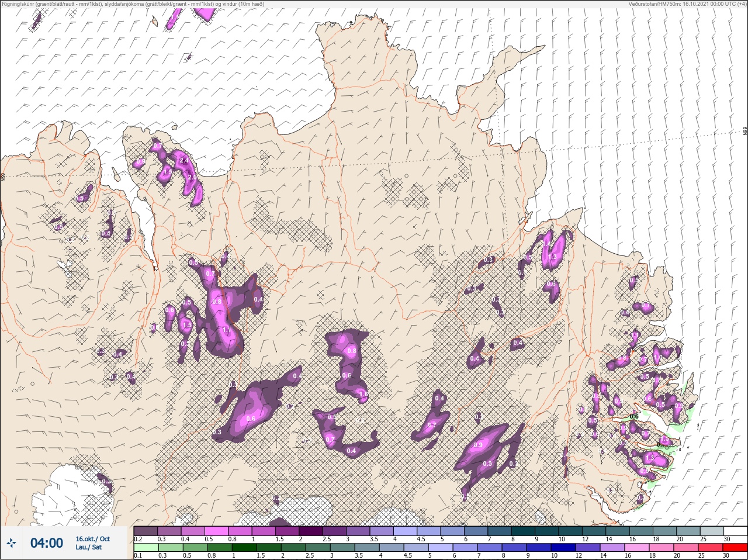Image resolution: width=748 pixels, height=560 pixels.
Task: Select the 04:00 forecast time label
Action: (46, 543)
